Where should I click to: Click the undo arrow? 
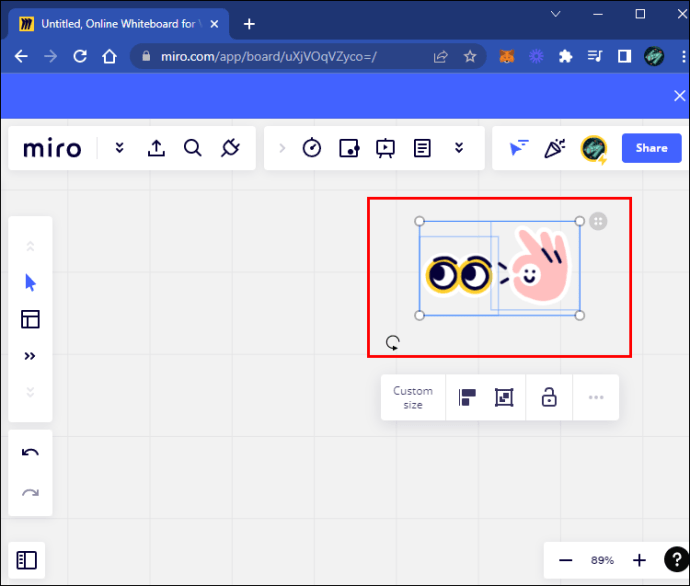pyautogui.click(x=30, y=453)
